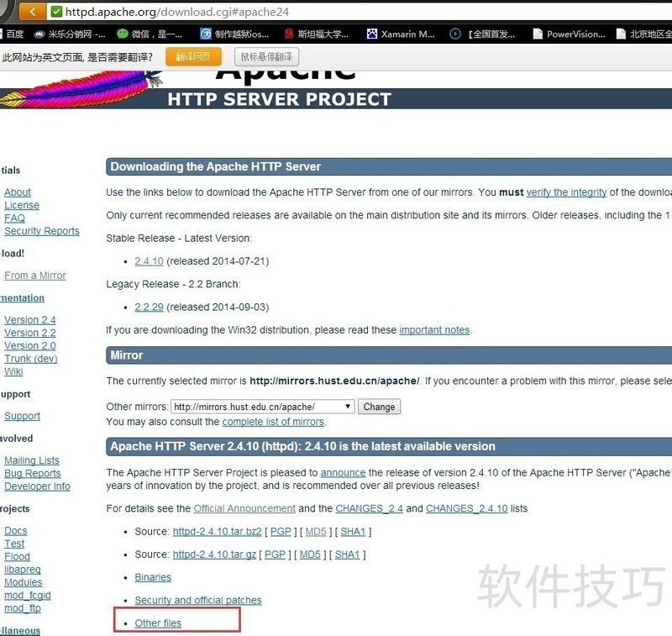Screen dimensions: 672x636
Task: Open the 制作越狱ios bookmark
Action: point(235,34)
